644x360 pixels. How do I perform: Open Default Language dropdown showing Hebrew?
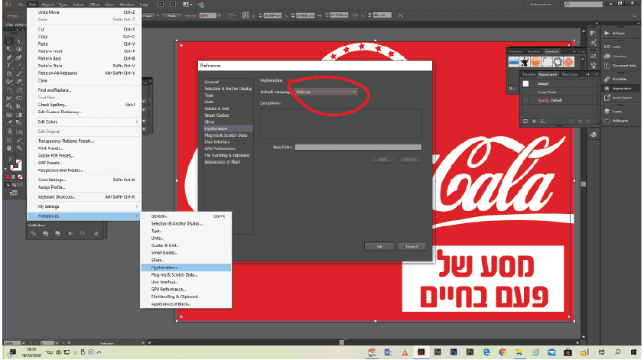coord(325,92)
